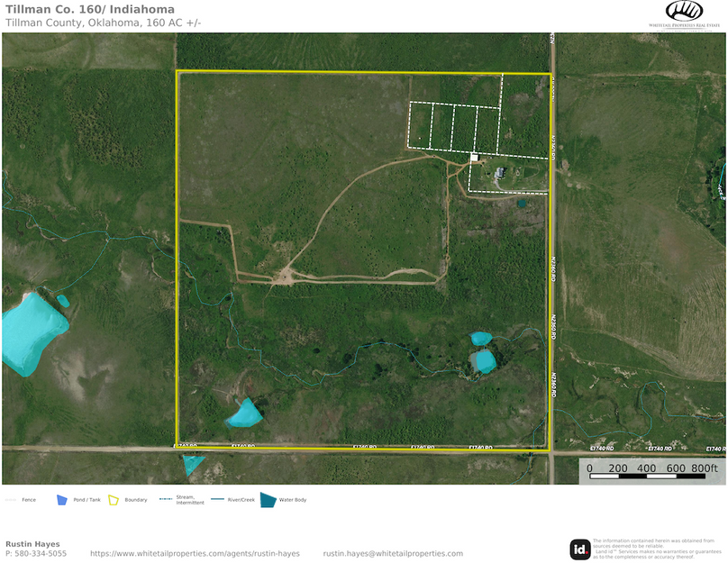Click the Water Body legend icon

pyautogui.click(x=268, y=500)
